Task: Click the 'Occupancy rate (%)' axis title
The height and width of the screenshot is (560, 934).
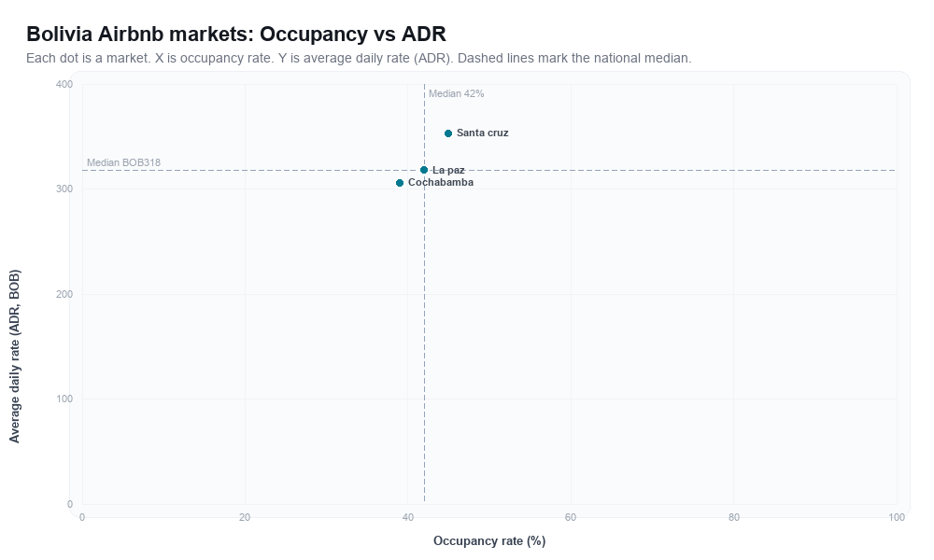Action: (489, 541)
